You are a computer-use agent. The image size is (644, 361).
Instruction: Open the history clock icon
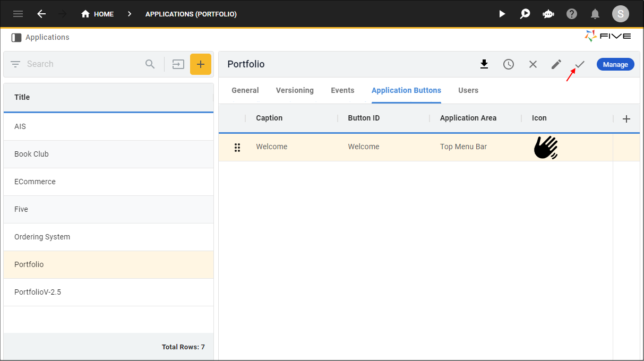coord(509,64)
